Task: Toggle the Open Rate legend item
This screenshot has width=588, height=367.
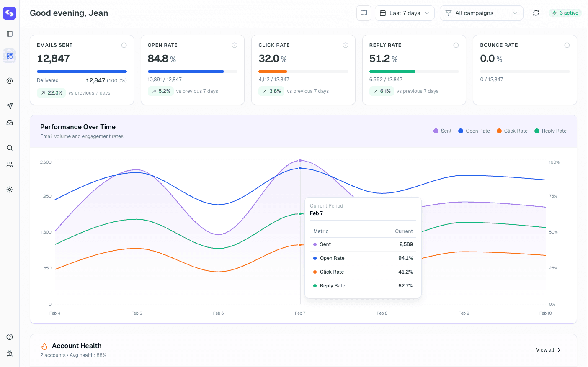Action: pos(474,131)
